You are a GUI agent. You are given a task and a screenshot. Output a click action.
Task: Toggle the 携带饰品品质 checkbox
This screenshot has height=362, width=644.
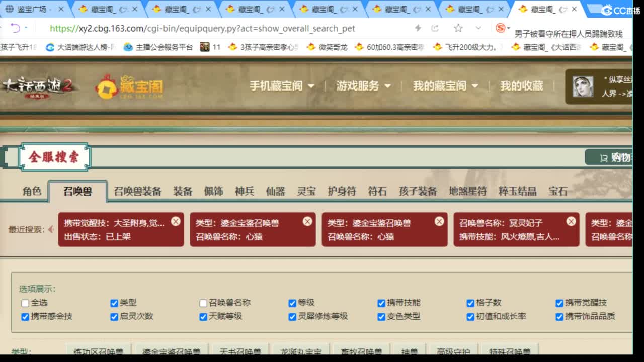pyautogui.click(x=559, y=317)
